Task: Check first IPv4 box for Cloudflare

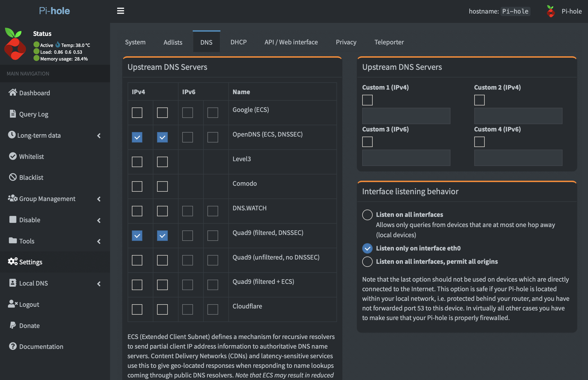Action: 137,309
